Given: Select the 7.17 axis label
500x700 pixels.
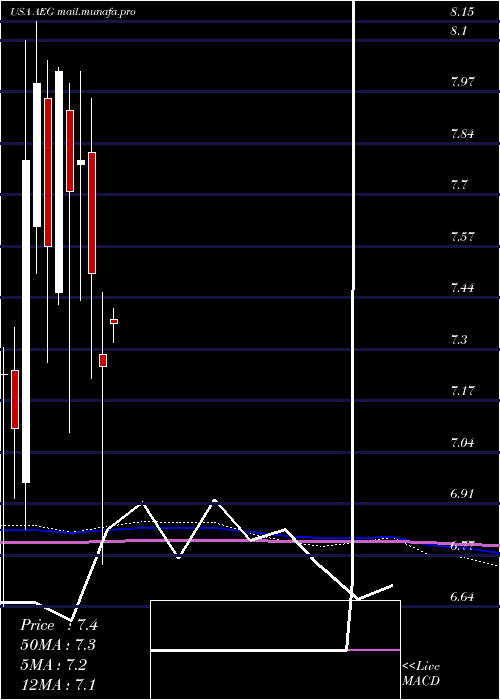Looking at the screenshot, I should click(x=462, y=391).
